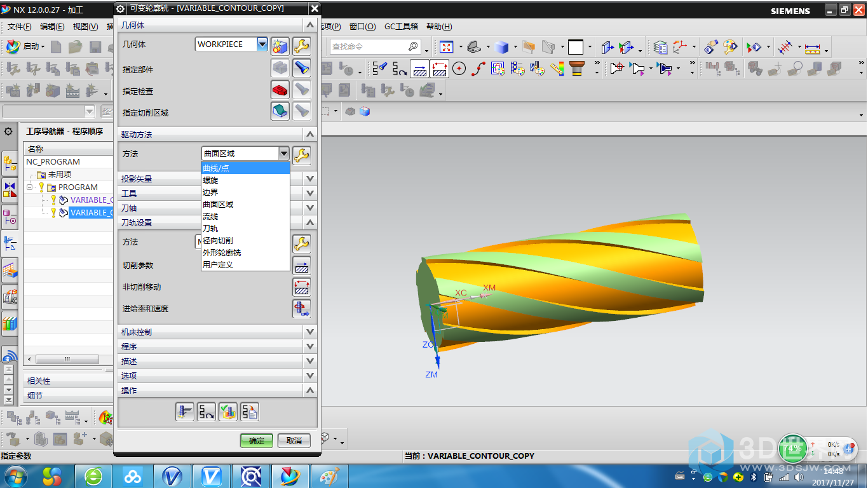This screenshot has height=488, width=868.
Task: Open 非切削移动 settings icon
Action: tap(302, 287)
